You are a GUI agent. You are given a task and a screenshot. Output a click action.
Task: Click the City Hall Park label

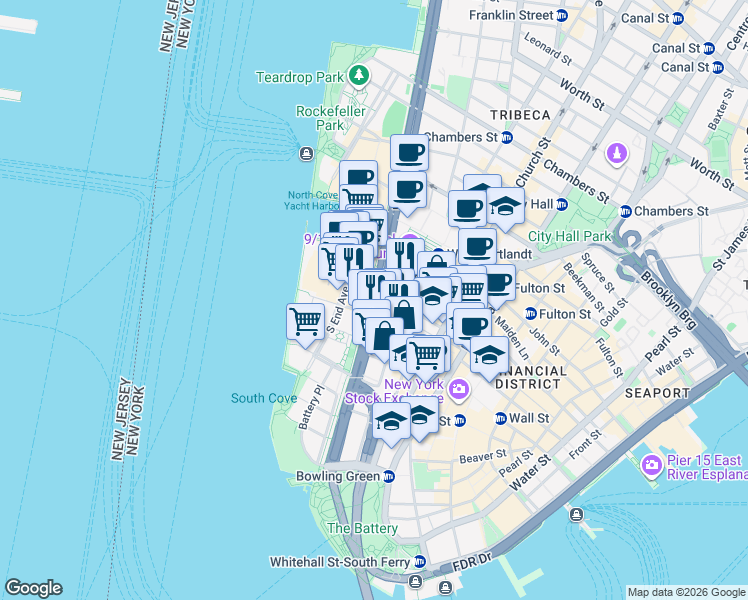tap(570, 236)
